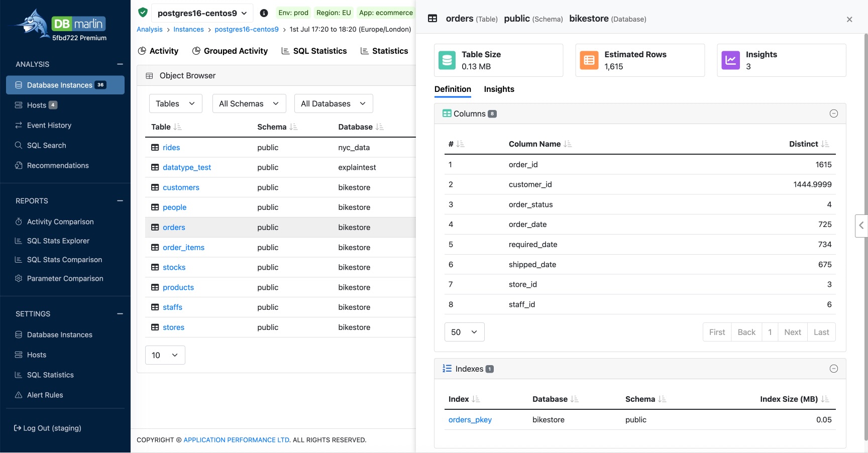Sort indexes by Index name
This screenshot has width=868, height=453.
tap(476, 399)
